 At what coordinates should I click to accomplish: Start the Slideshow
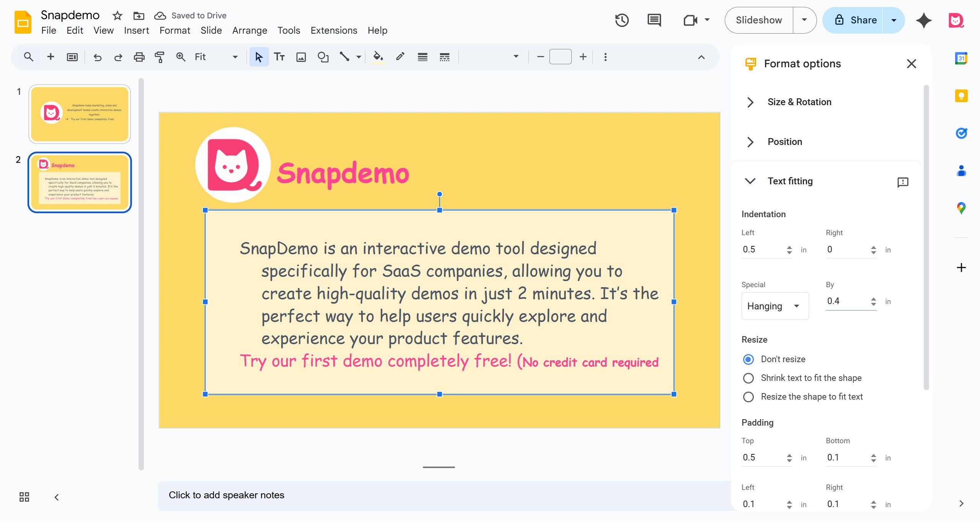759,20
